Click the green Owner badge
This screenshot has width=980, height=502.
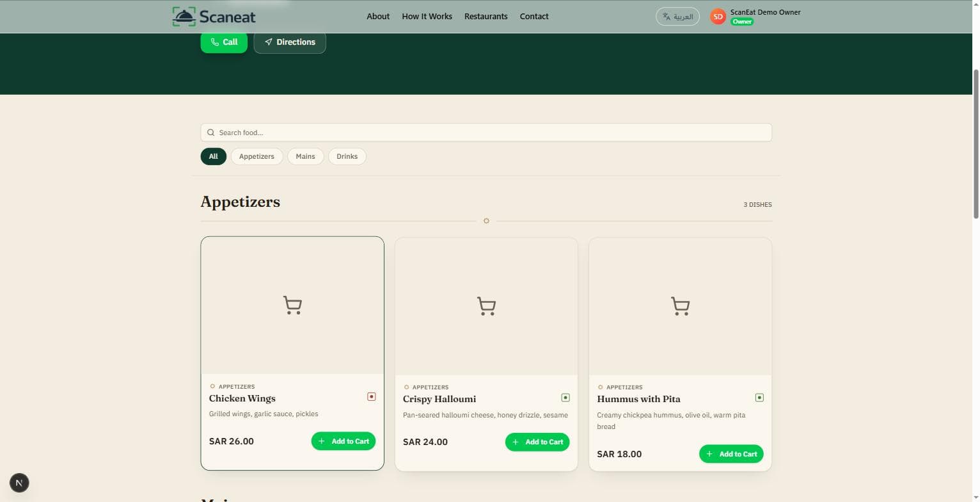(x=742, y=22)
